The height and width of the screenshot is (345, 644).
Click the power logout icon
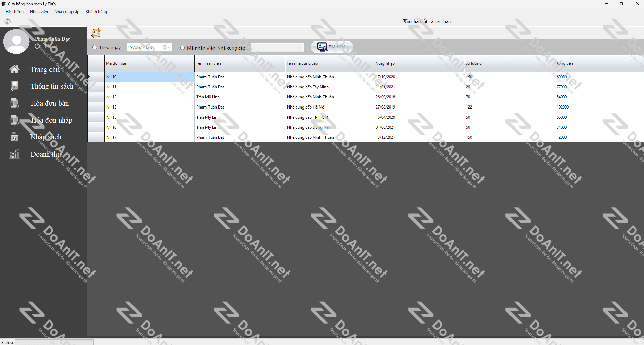[37, 46]
